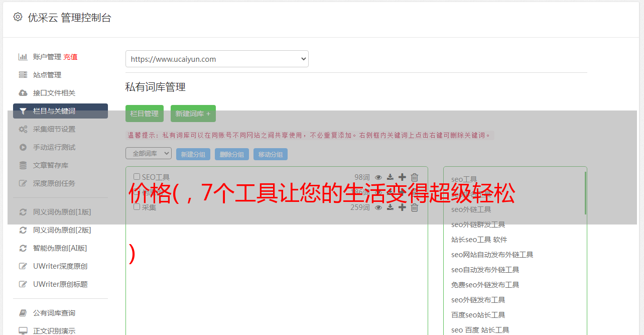Click the gear icon beside 优采云 管理控制台
This screenshot has height=335, width=644.
18,17
